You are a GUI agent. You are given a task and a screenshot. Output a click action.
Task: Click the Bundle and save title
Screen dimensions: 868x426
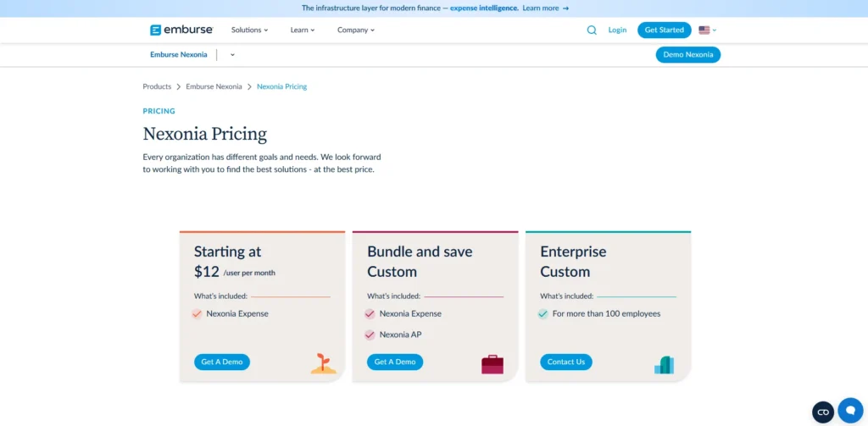[420, 252]
